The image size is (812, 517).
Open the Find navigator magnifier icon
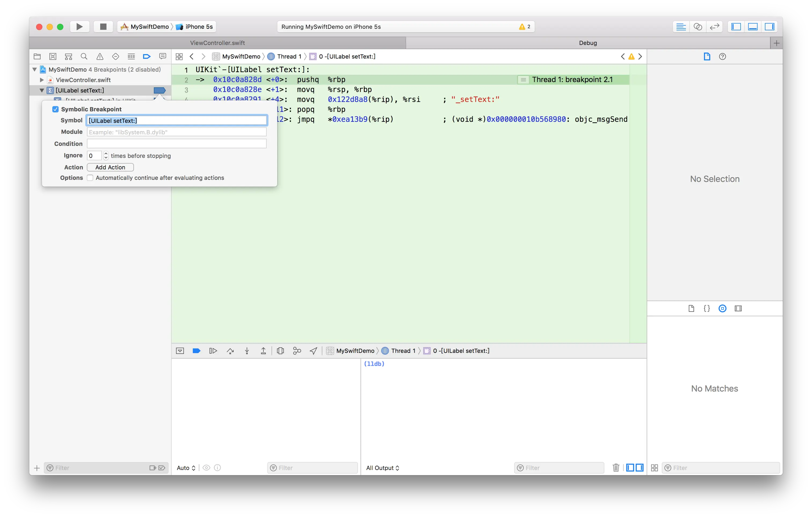coord(84,56)
